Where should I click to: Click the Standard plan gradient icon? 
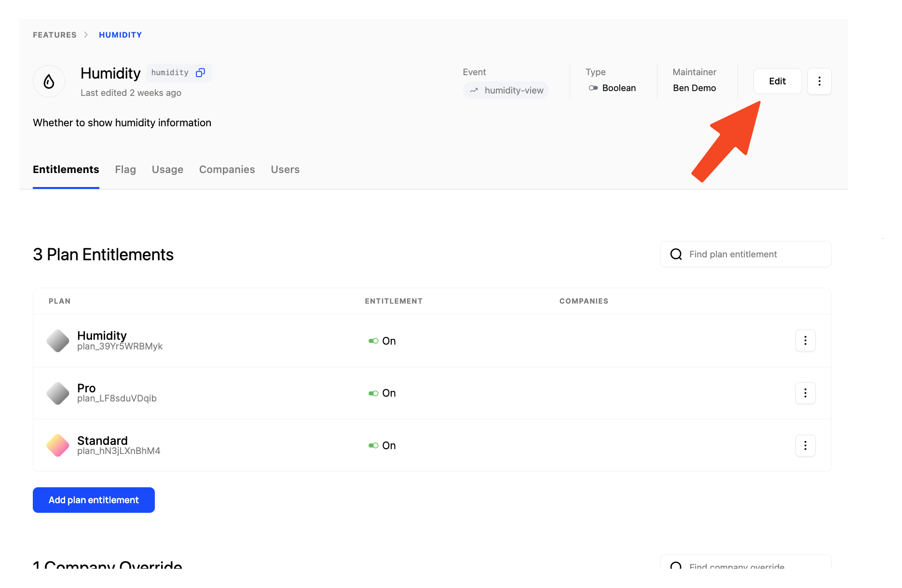(57, 445)
